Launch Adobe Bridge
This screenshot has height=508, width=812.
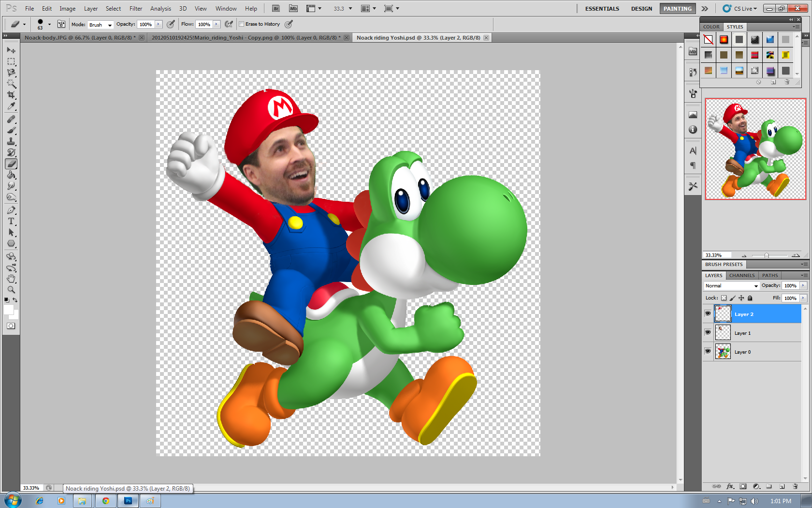click(x=276, y=8)
